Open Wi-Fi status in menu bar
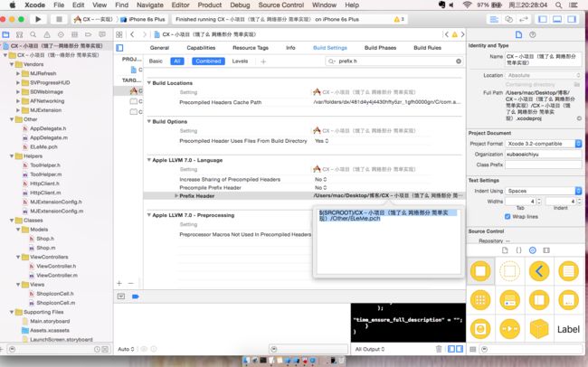This screenshot has width=588, height=367. pos(467,5)
